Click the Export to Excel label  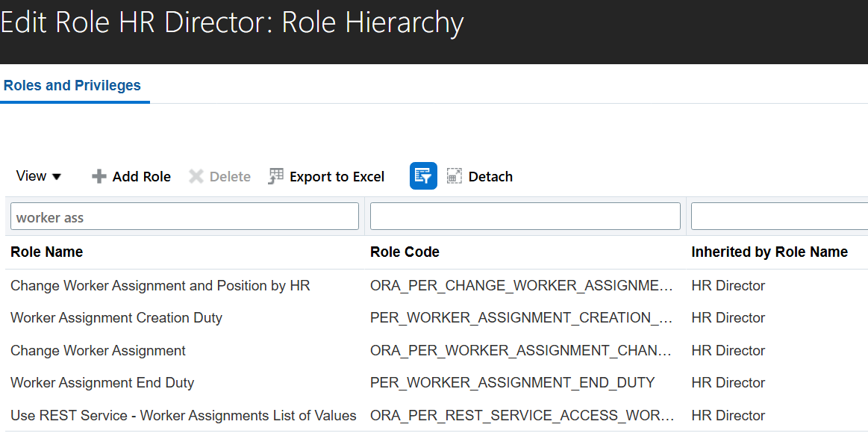click(x=337, y=177)
